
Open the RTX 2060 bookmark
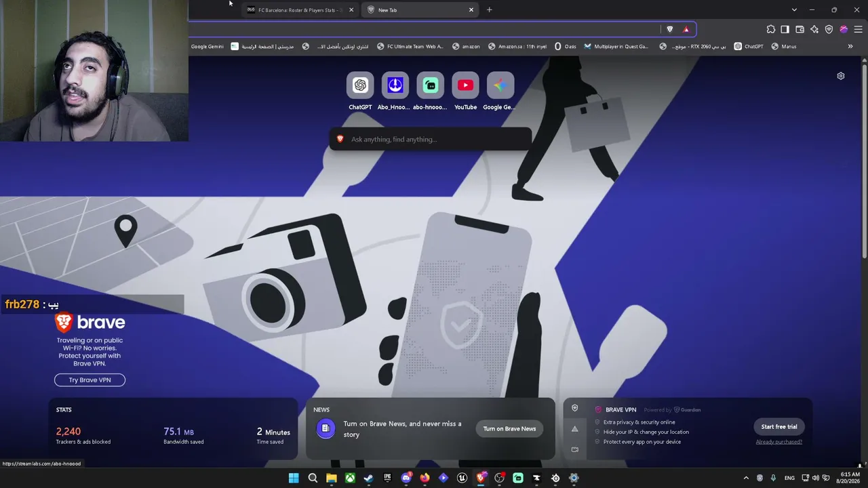click(692, 47)
